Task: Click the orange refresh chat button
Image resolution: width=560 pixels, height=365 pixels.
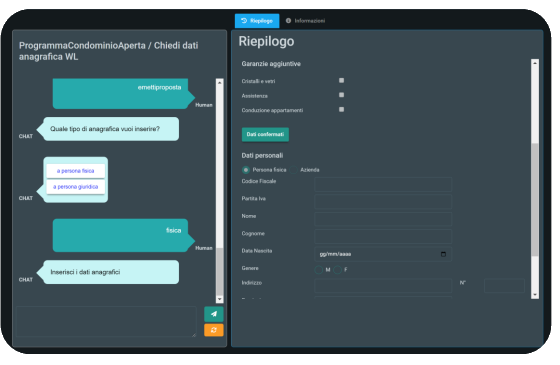Action: click(x=214, y=330)
